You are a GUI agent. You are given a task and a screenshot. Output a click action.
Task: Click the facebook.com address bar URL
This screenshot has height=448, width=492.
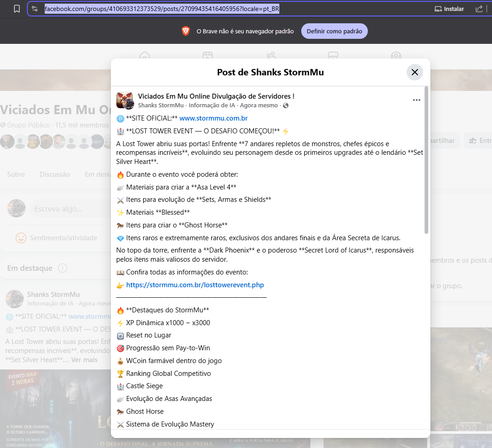coord(162,9)
